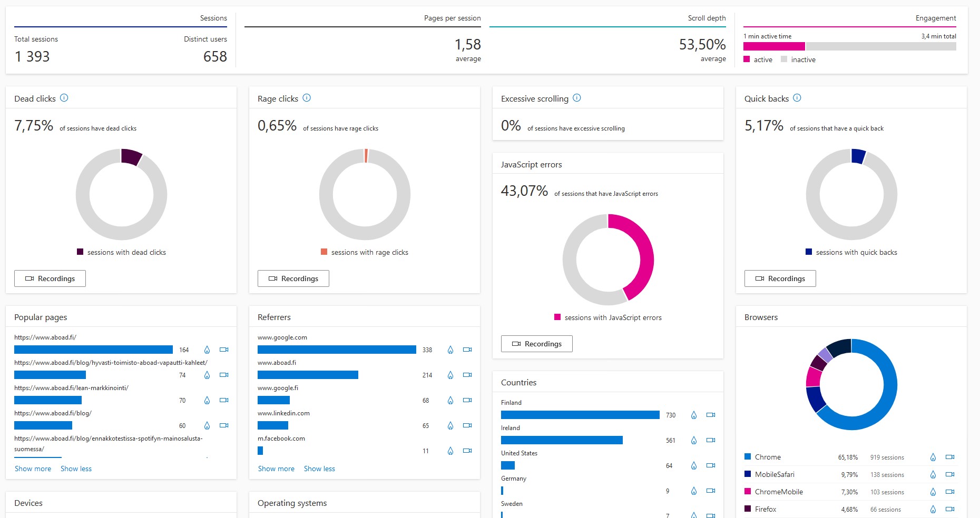
Task: Click the recordings camera icon for Ireland
Action: (711, 440)
